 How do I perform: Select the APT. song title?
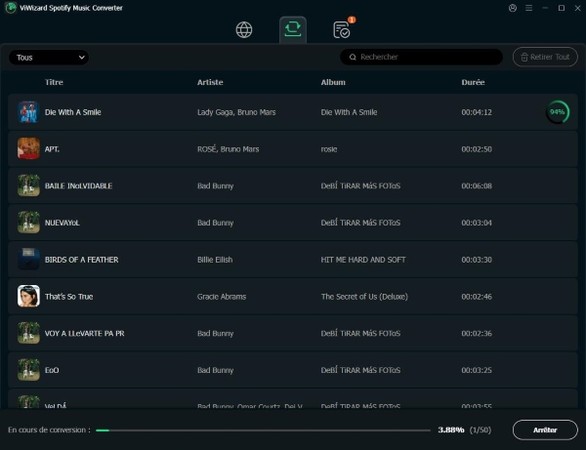(x=52, y=149)
